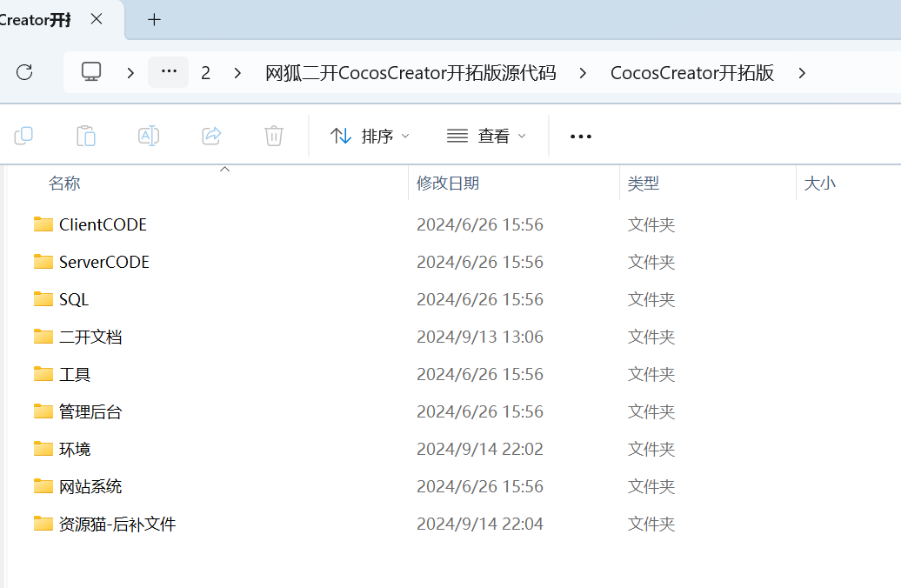Screen dimensions: 901x588
Task: Select the 资源猫-后补文件 folder icon
Action: [43, 523]
